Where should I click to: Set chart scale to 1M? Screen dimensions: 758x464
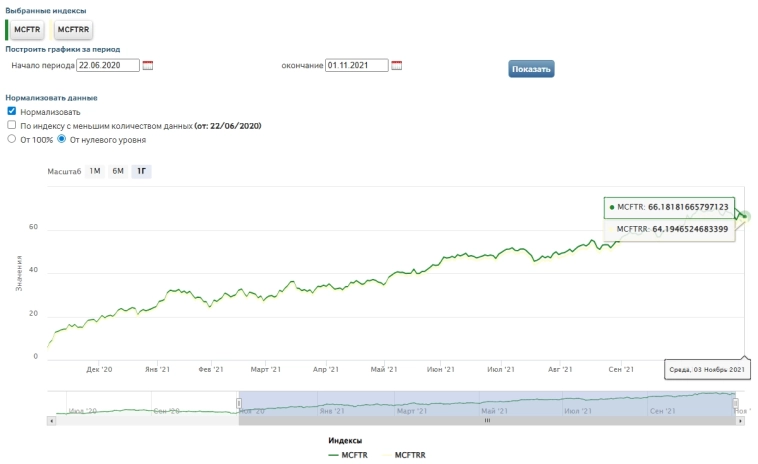tap(95, 171)
